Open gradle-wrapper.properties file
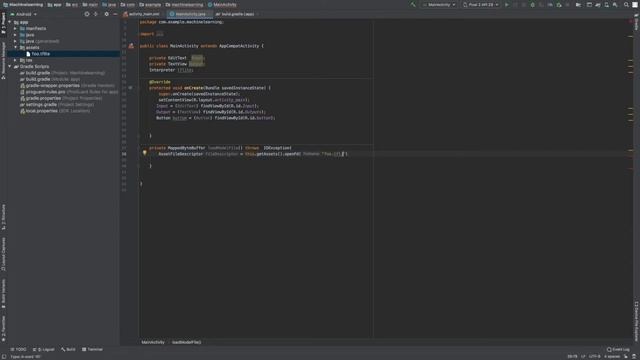This screenshot has width=640, height=360. (67, 86)
